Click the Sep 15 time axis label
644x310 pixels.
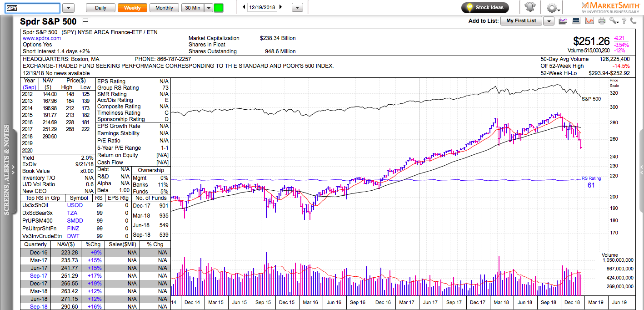click(263, 302)
